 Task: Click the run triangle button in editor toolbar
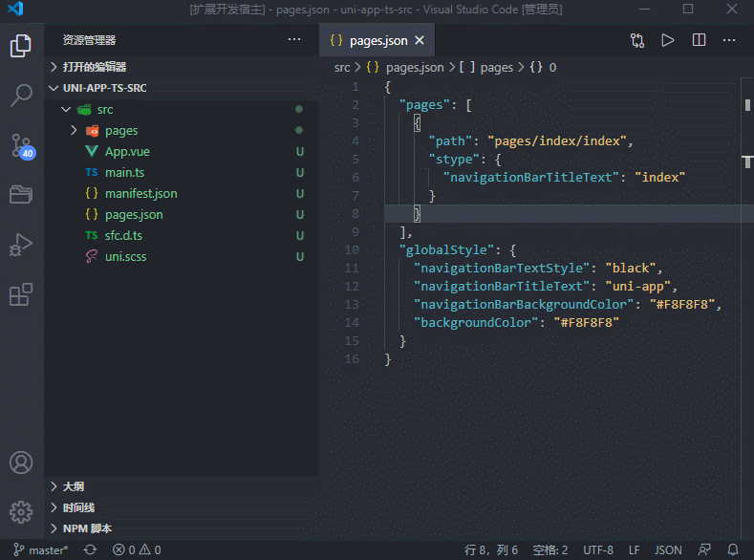667,40
